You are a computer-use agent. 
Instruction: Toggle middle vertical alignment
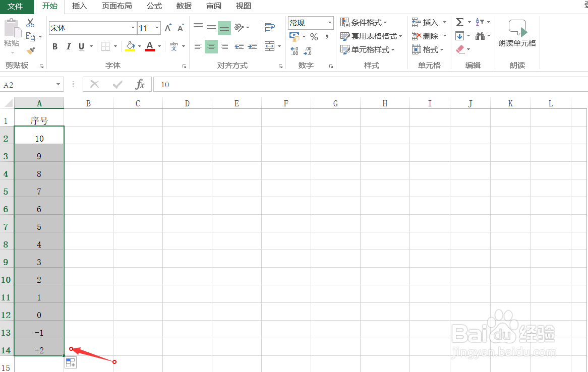211,28
